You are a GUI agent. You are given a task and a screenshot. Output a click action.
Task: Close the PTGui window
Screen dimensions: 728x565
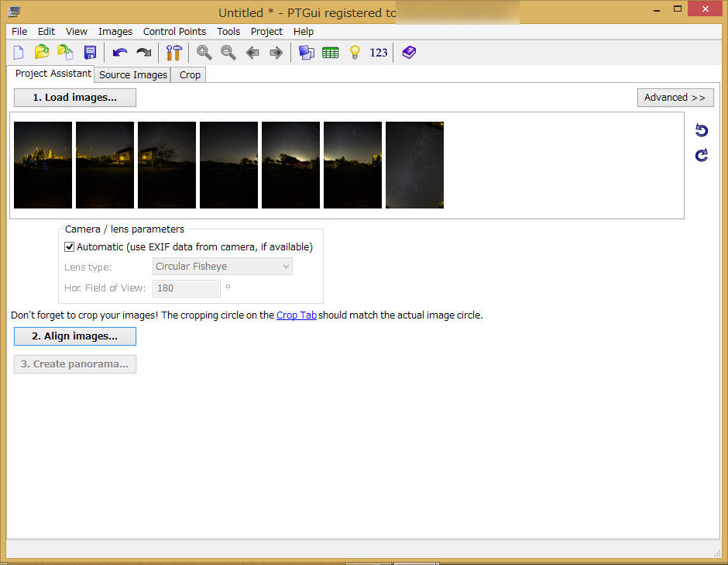click(705, 9)
